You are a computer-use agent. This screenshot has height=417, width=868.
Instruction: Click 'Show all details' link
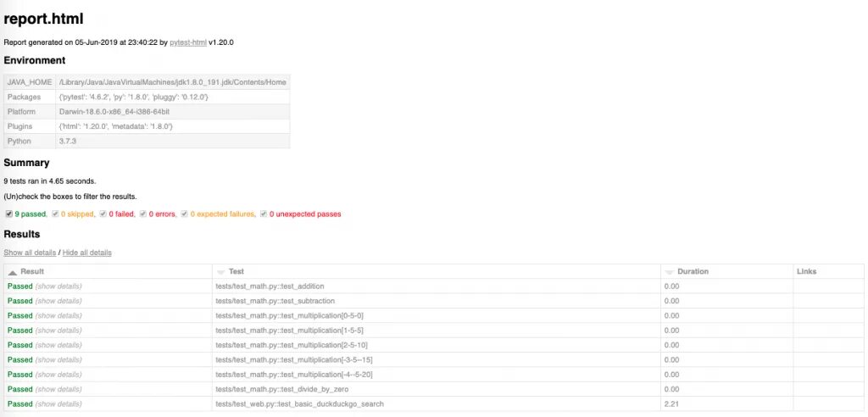(30, 253)
